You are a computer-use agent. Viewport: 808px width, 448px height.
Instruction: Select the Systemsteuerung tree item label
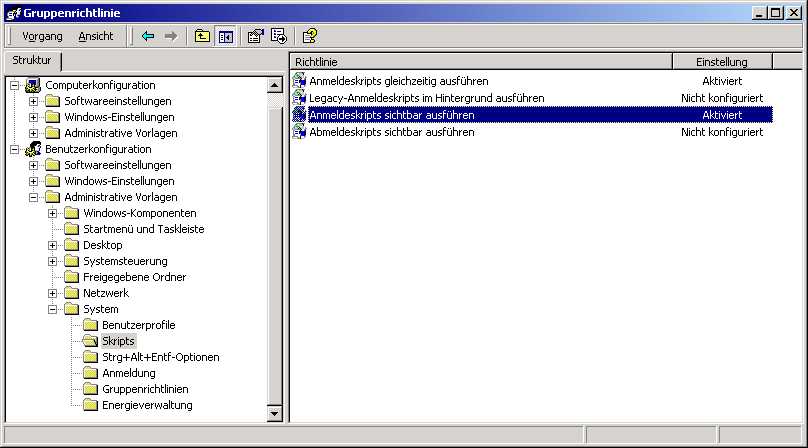pyautogui.click(x=125, y=261)
